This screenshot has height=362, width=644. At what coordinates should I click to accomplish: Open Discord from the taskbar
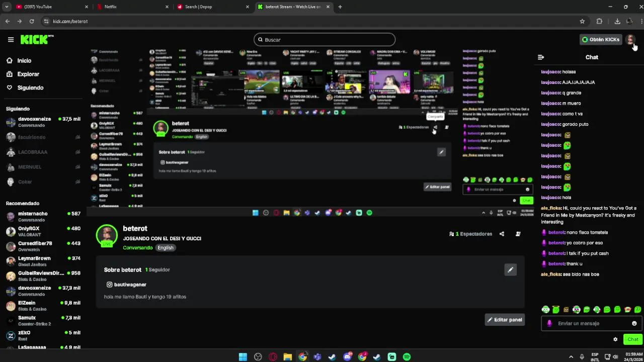pos(347,357)
